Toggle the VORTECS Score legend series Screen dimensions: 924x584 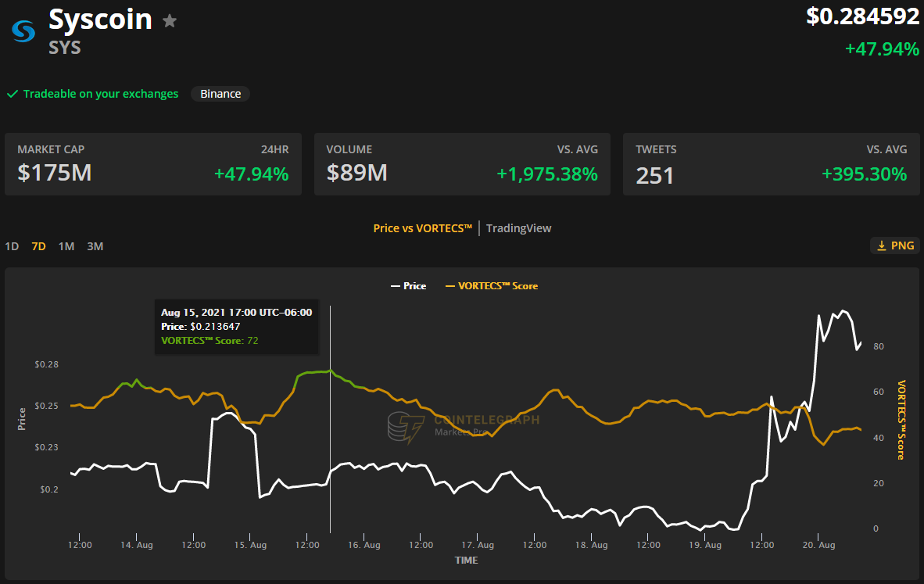point(492,286)
